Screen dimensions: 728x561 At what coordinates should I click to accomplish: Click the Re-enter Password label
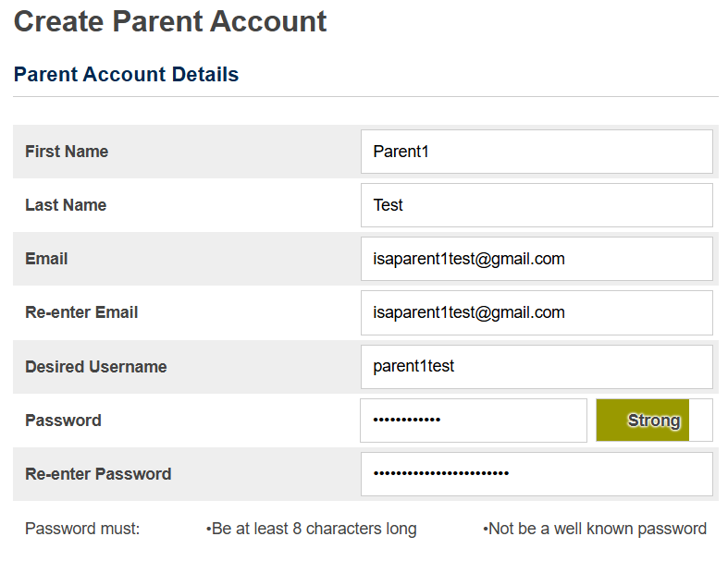pyautogui.click(x=98, y=474)
